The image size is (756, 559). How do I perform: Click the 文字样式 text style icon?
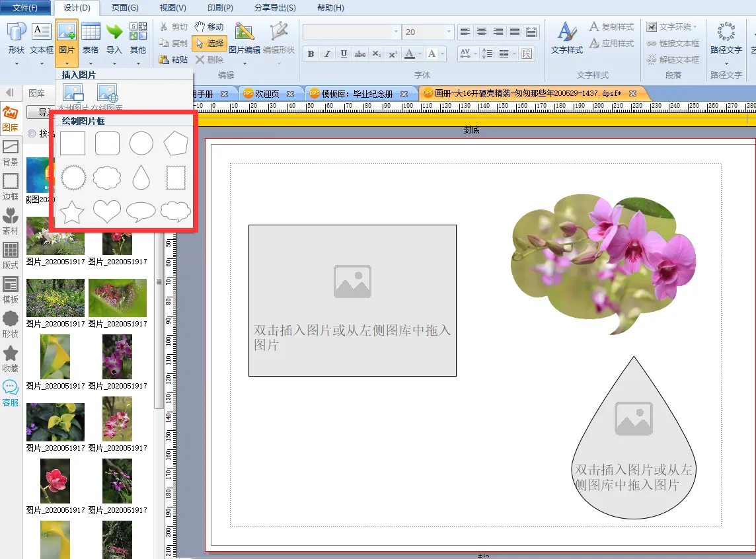[x=566, y=38]
